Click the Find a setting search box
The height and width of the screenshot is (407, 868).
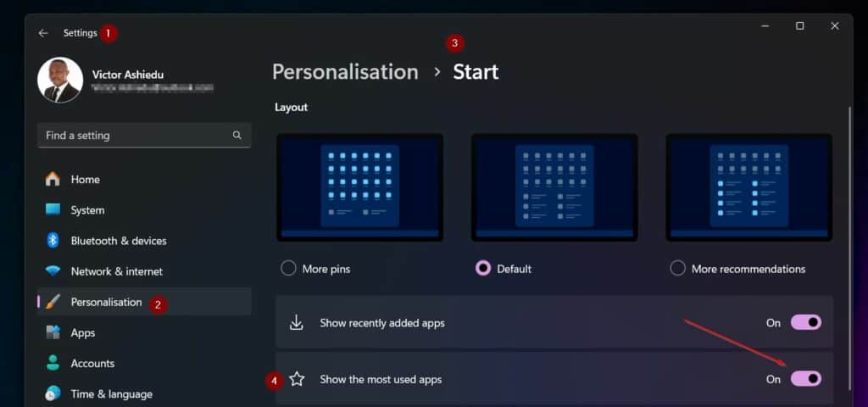(144, 135)
